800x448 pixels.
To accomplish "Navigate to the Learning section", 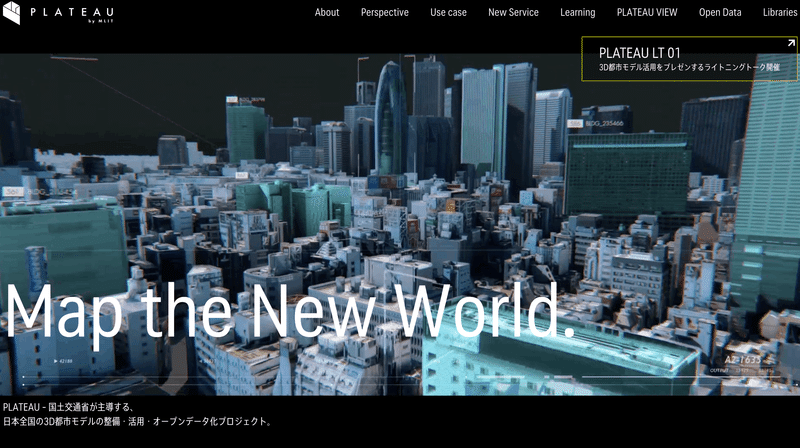I will click(578, 12).
